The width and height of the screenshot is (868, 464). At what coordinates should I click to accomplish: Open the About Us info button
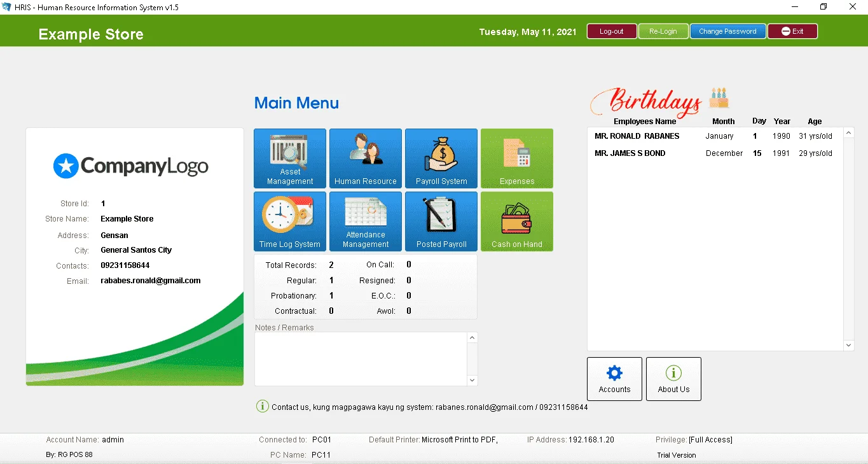coord(673,379)
